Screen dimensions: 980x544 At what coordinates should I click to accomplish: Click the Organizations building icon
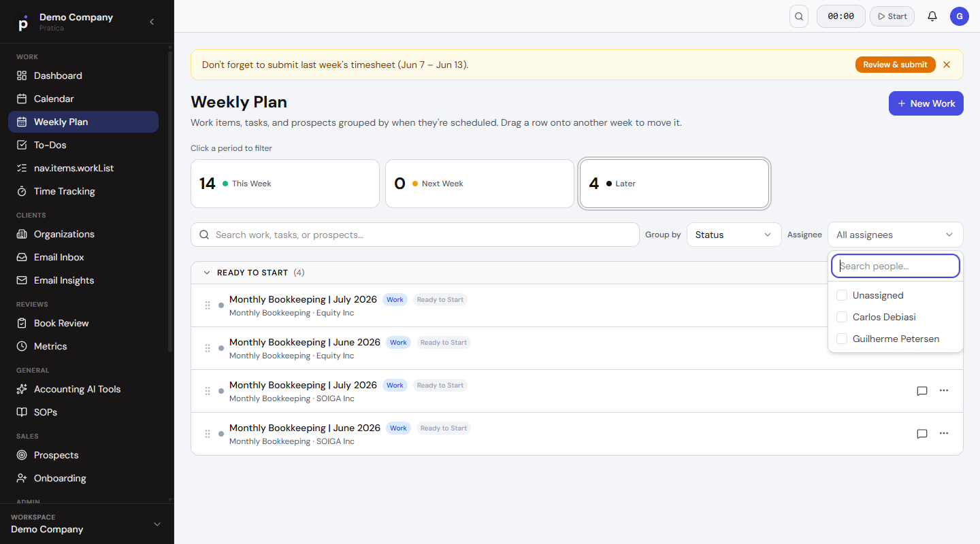click(22, 234)
